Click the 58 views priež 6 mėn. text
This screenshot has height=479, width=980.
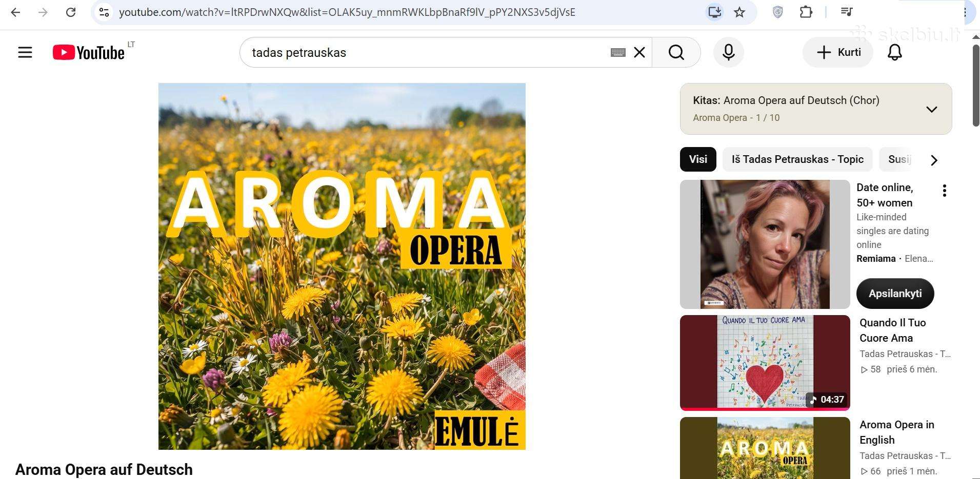(x=898, y=369)
